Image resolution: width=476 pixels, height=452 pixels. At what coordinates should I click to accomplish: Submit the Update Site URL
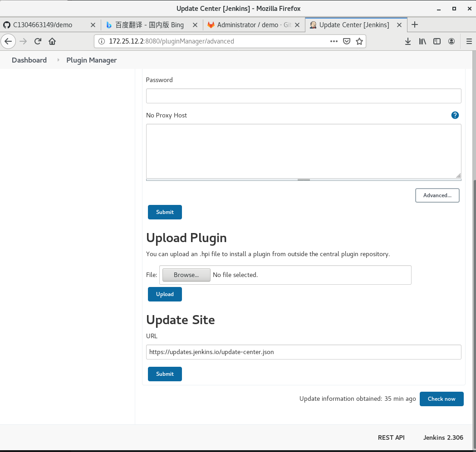click(x=165, y=374)
